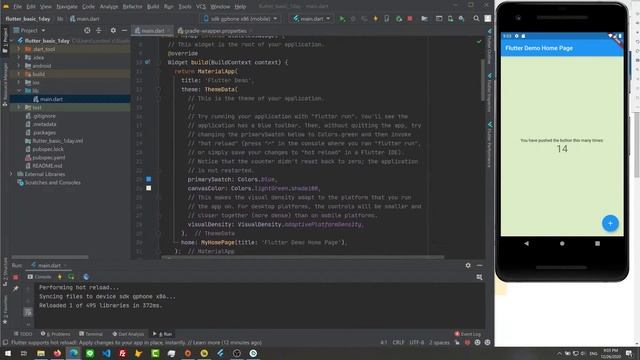640x360 pixels.
Task: Open the Terminal tool window
Action: (91, 334)
